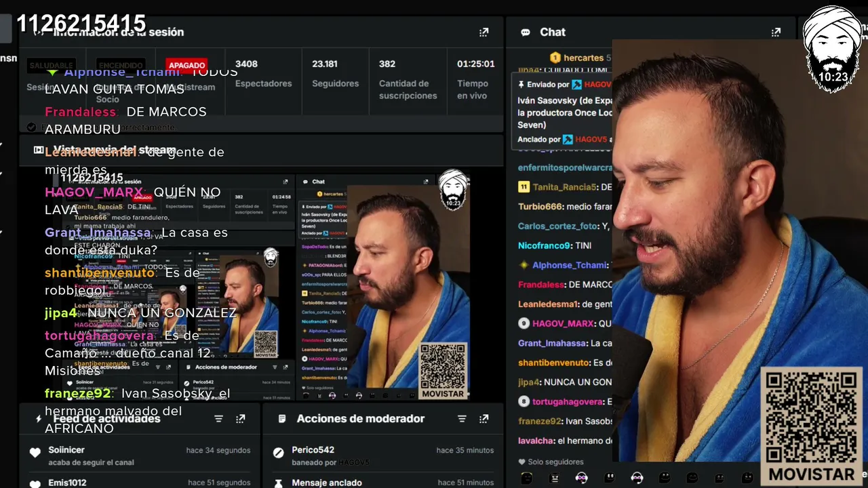Open the Chat panel title
This screenshot has width=868, height=488.
pyautogui.click(x=553, y=32)
